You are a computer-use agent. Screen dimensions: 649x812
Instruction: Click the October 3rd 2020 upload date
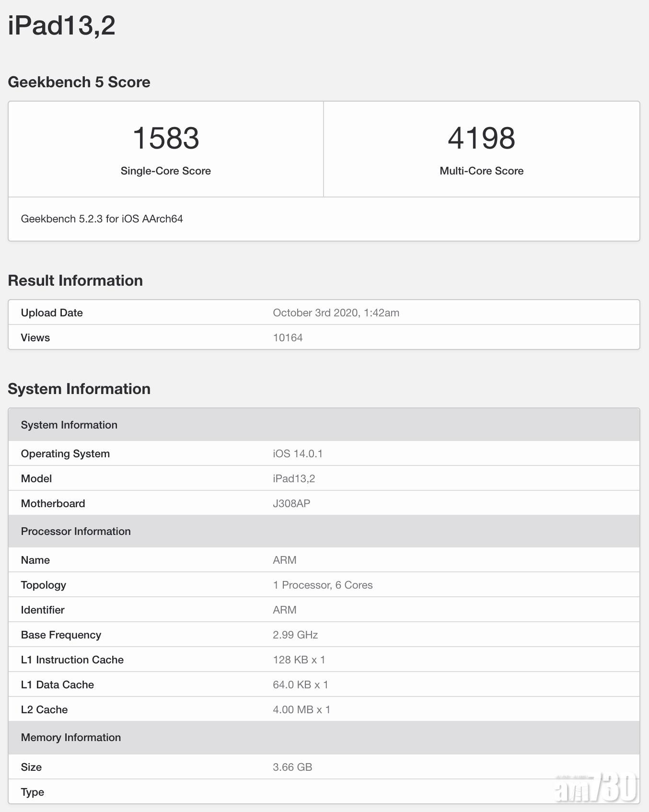(x=336, y=313)
